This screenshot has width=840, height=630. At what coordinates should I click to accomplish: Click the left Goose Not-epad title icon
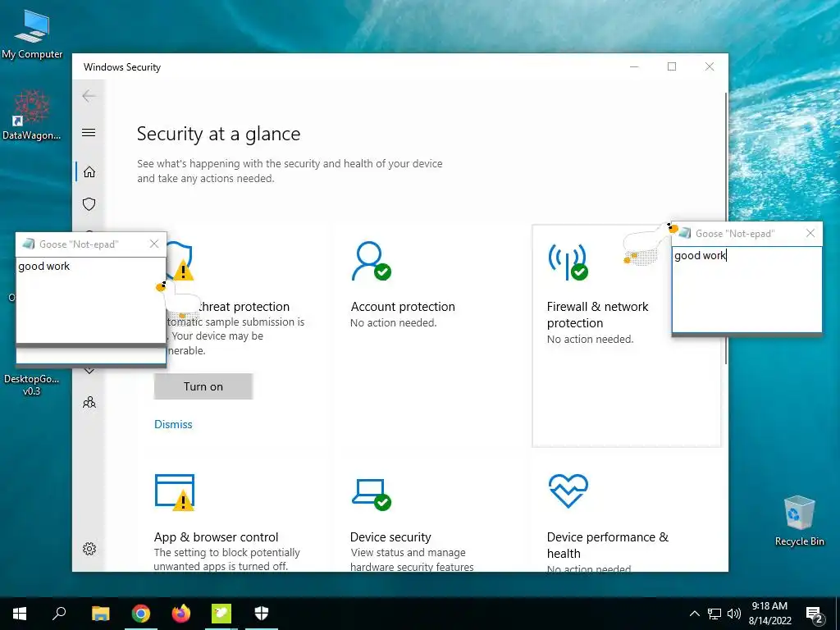(x=29, y=244)
